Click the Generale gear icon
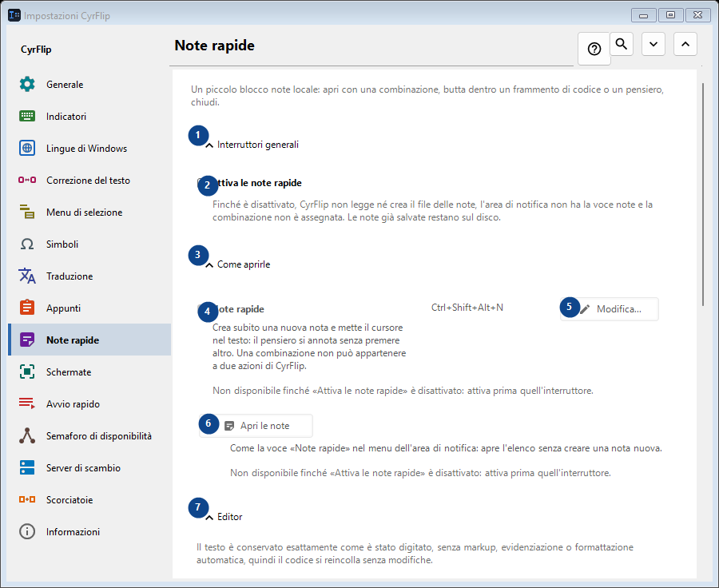 [27, 85]
